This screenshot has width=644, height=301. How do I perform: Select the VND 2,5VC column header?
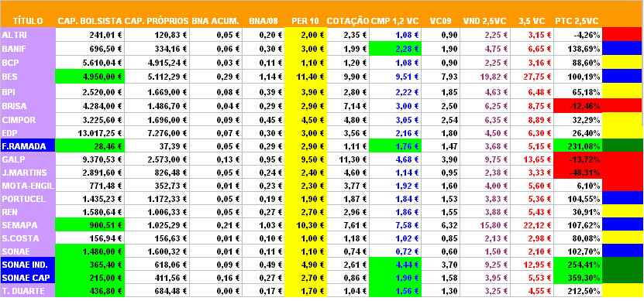484,21
